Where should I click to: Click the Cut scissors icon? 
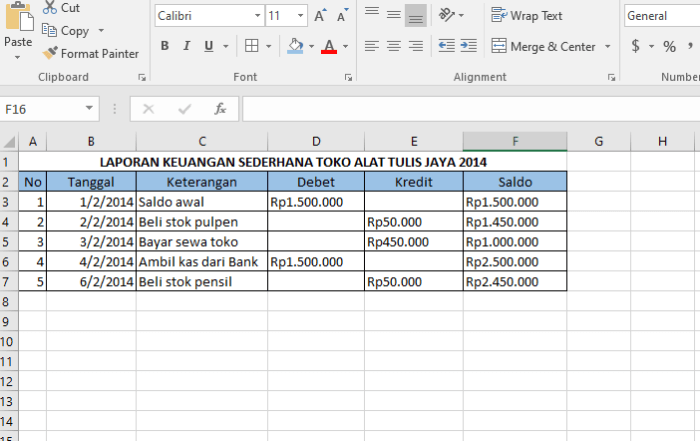click(x=49, y=8)
